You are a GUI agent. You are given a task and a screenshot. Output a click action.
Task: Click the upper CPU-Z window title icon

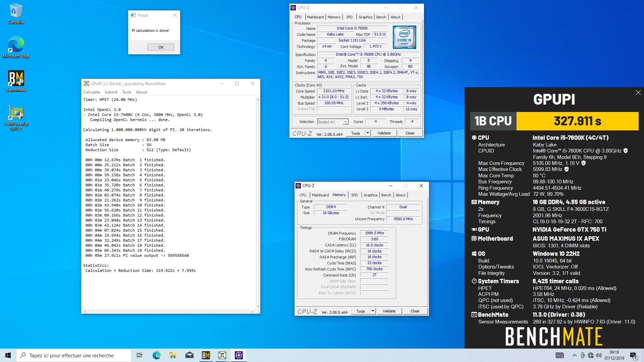[293, 8]
